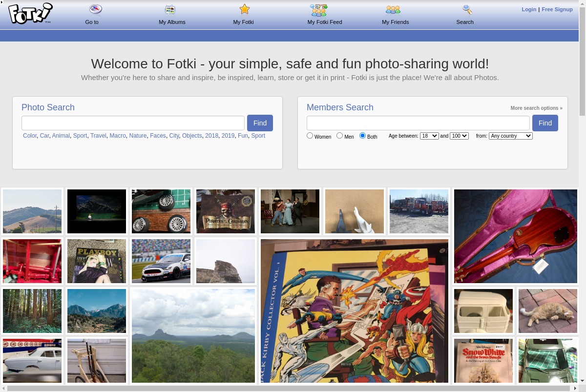Click the Login link
The image size is (586, 392).
529,9
